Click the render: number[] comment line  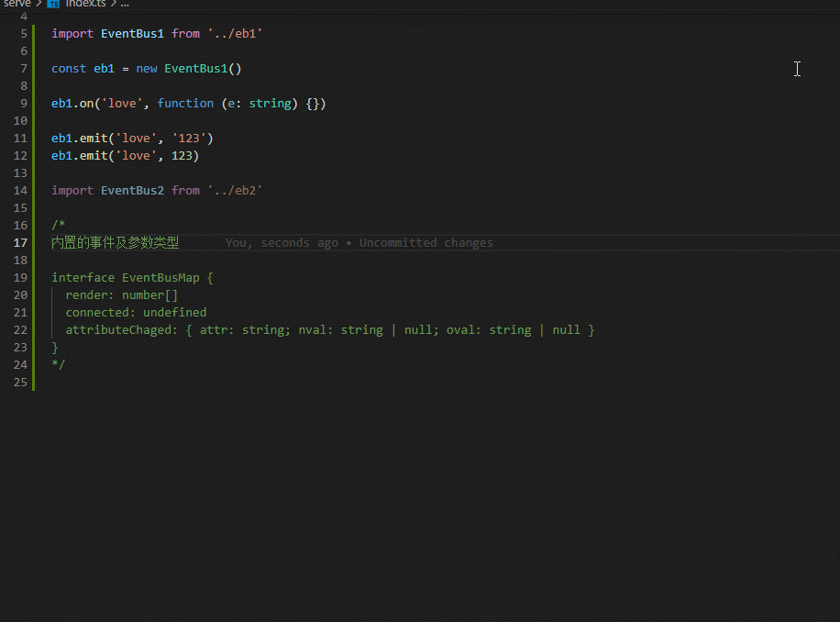pos(122,295)
